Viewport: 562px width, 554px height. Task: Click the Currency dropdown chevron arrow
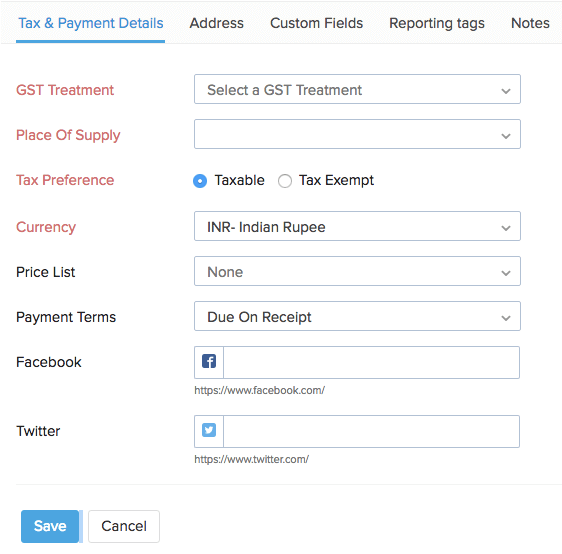(x=506, y=228)
